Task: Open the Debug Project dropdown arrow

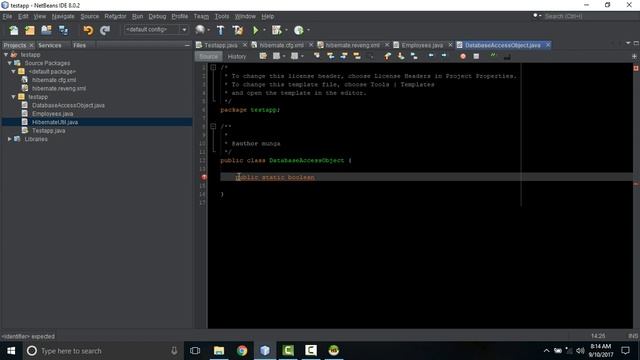Action: (286, 30)
